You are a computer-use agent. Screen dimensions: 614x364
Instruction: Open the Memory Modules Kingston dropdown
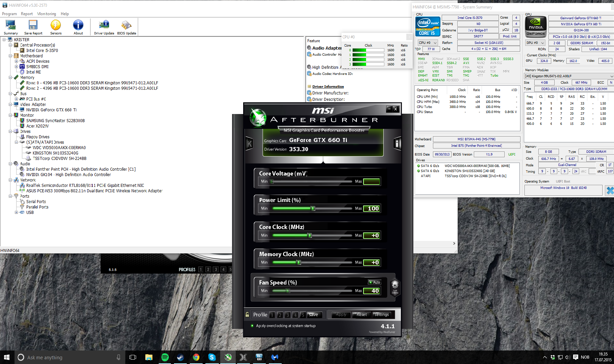click(x=569, y=76)
